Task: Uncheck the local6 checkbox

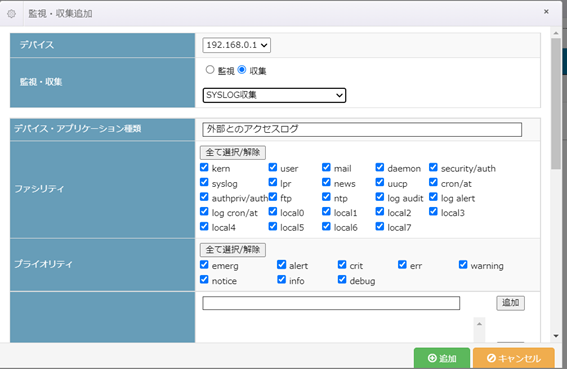Action: pyautogui.click(x=326, y=226)
